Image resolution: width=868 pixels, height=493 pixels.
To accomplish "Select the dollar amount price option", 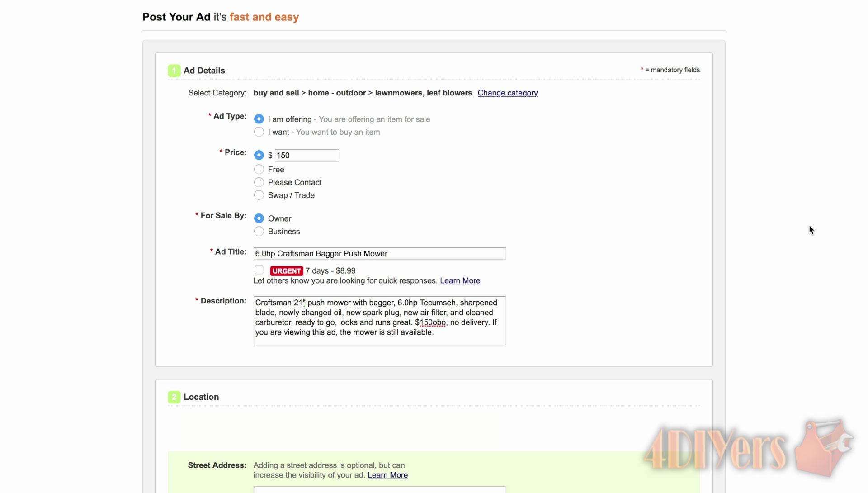I will point(259,155).
